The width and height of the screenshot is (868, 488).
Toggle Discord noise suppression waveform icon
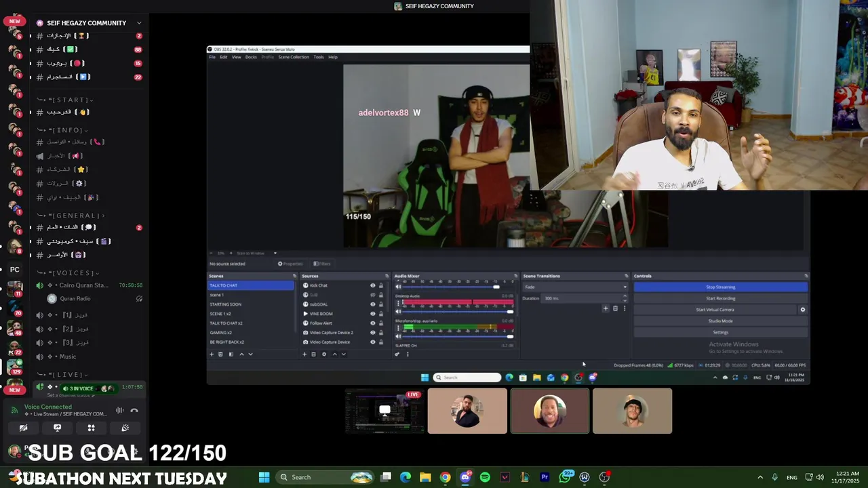point(119,410)
